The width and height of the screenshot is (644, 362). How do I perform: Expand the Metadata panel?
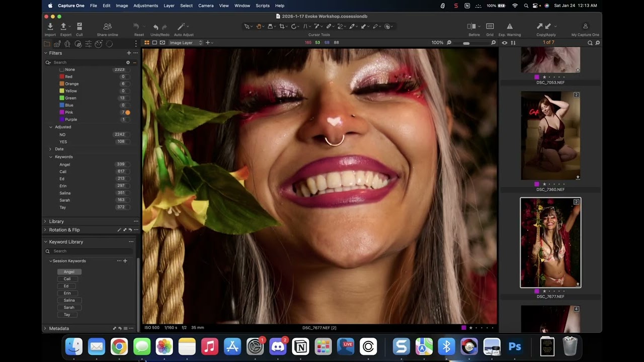[45, 328]
